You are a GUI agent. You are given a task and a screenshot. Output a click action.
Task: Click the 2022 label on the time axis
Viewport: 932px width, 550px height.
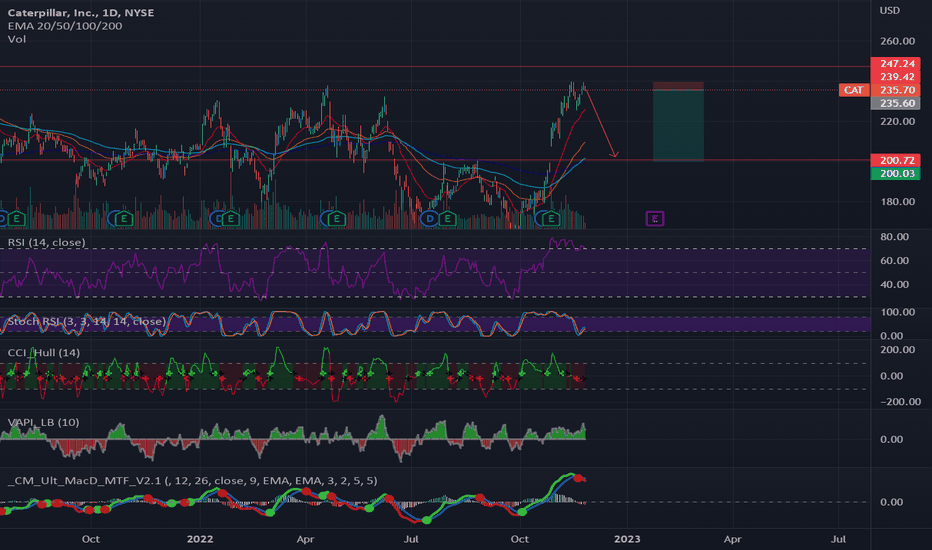200,539
